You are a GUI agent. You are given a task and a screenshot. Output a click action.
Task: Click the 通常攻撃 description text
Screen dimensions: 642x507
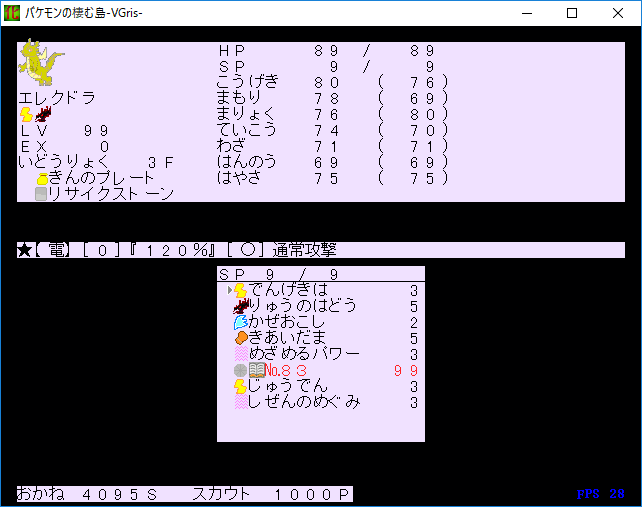point(304,250)
